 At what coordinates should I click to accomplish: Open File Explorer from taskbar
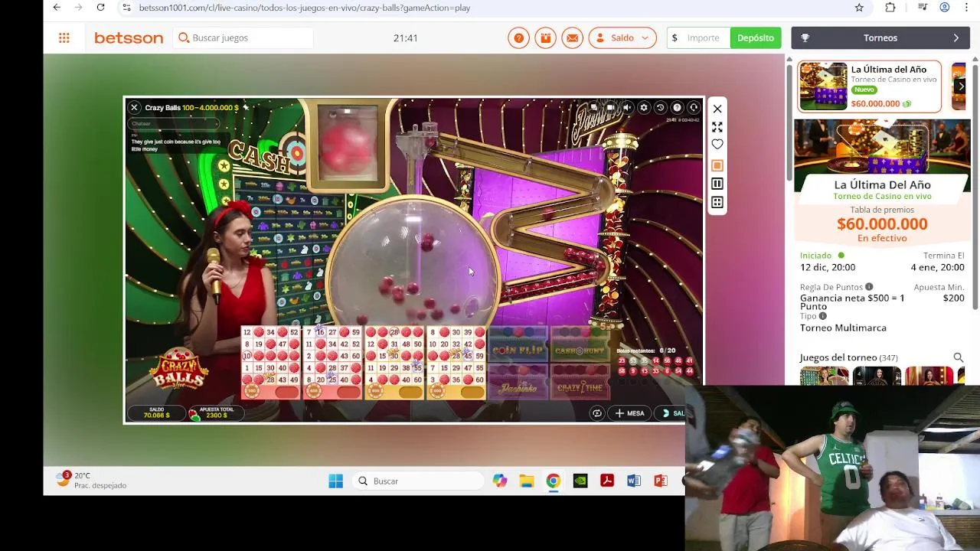click(x=527, y=481)
